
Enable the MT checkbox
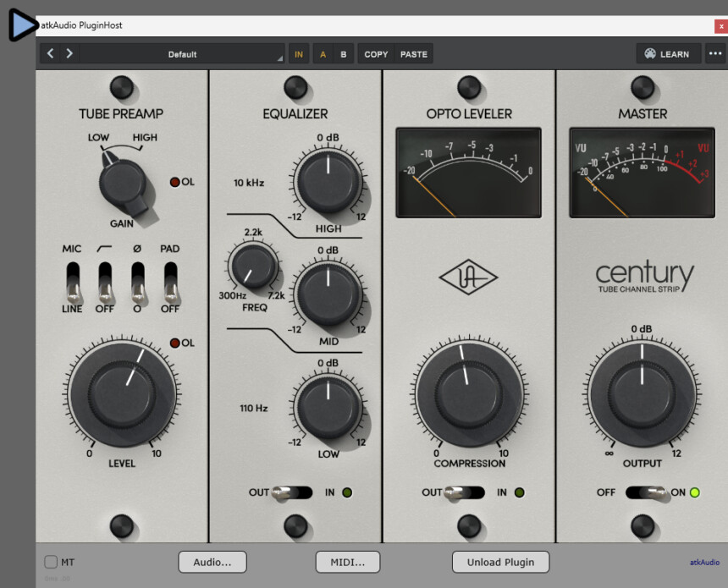click(51, 562)
